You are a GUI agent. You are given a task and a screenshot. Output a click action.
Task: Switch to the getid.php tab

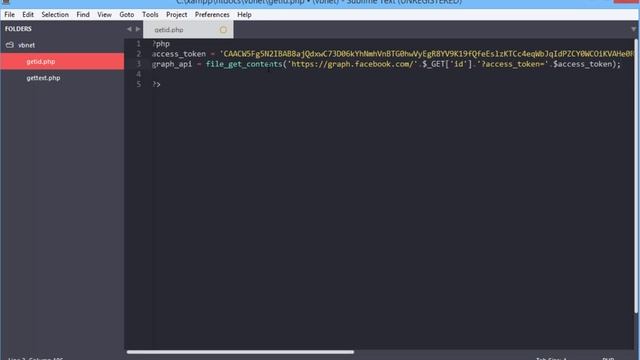(188, 30)
